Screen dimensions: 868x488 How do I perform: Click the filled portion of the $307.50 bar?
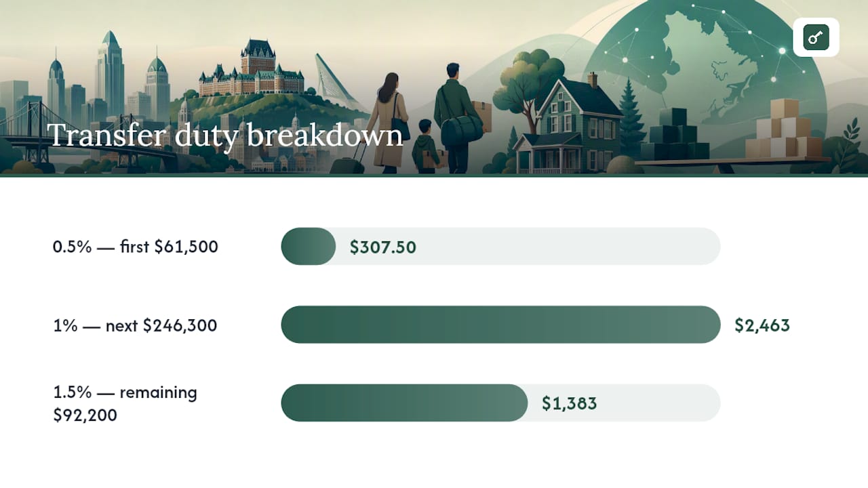tap(308, 246)
